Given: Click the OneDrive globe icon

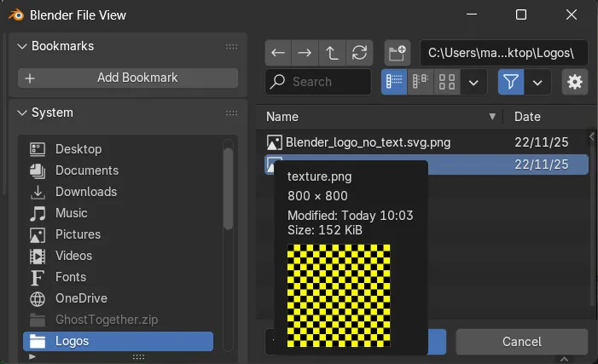Looking at the screenshot, I should tap(38, 299).
